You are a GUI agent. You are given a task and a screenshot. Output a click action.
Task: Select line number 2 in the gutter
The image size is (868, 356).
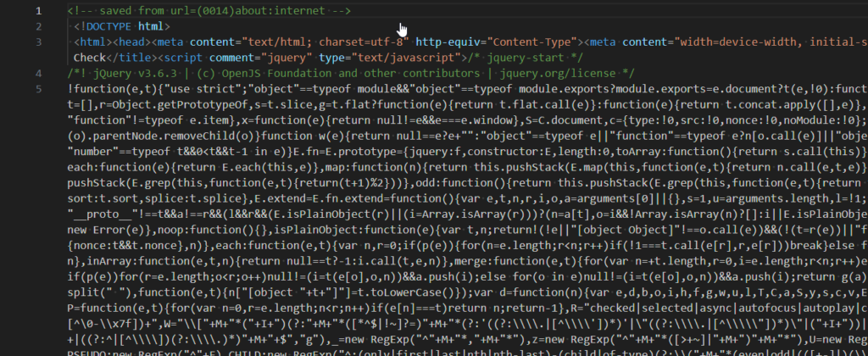point(40,26)
